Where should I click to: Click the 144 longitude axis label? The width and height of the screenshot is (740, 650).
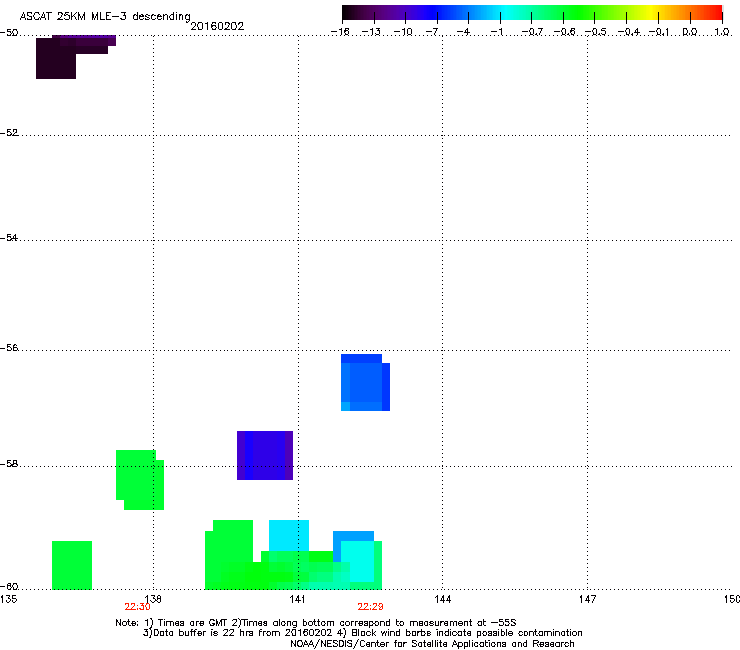click(x=442, y=599)
